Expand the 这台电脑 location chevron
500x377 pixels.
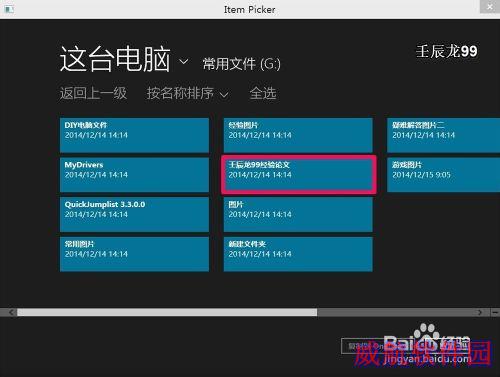184,62
